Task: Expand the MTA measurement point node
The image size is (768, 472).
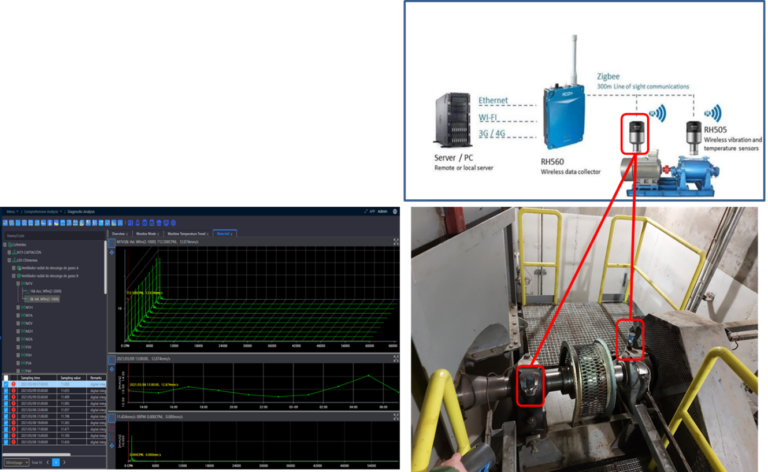Action: coord(18,315)
